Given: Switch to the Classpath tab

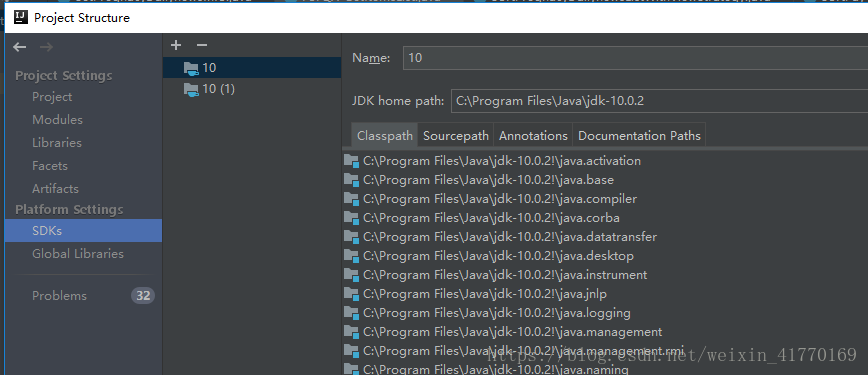Looking at the screenshot, I should point(385,135).
